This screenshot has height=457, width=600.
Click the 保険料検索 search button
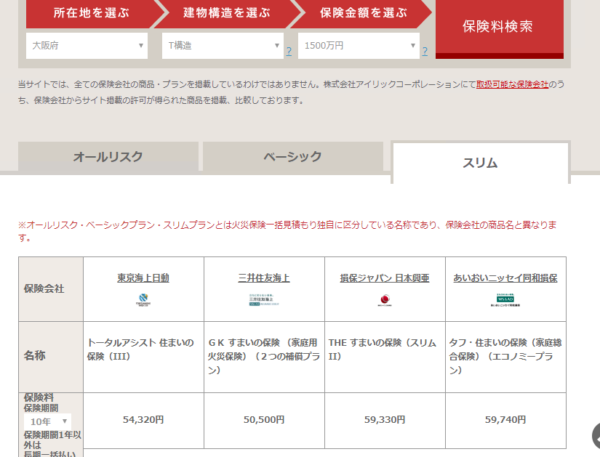pyautogui.click(x=499, y=27)
